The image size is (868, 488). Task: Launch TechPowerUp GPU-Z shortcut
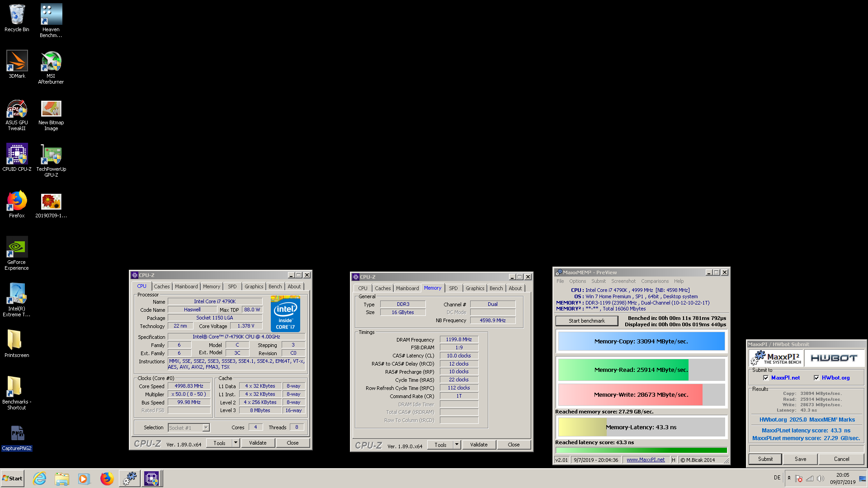coord(51,160)
